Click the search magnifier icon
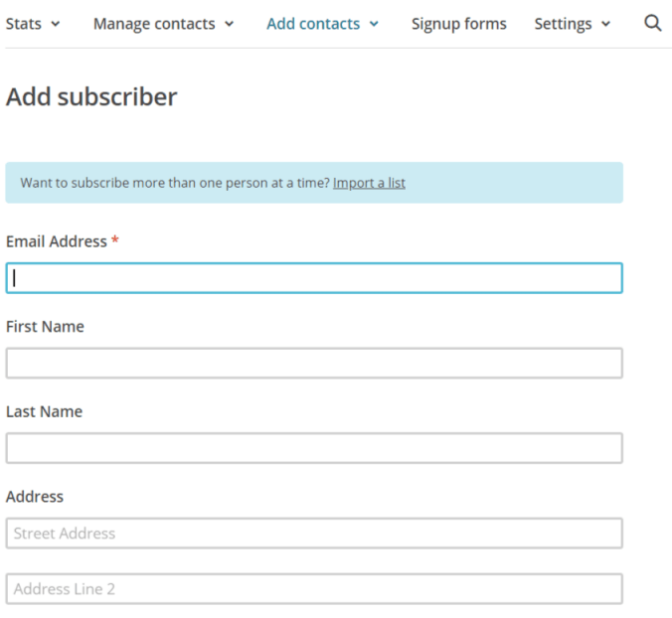The width and height of the screenshot is (672, 618). click(x=652, y=23)
